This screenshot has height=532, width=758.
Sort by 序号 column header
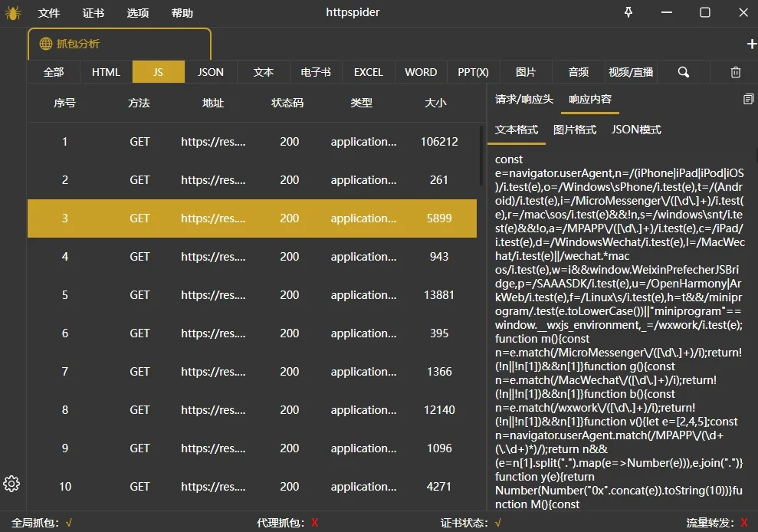pyautogui.click(x=65, y=103)
